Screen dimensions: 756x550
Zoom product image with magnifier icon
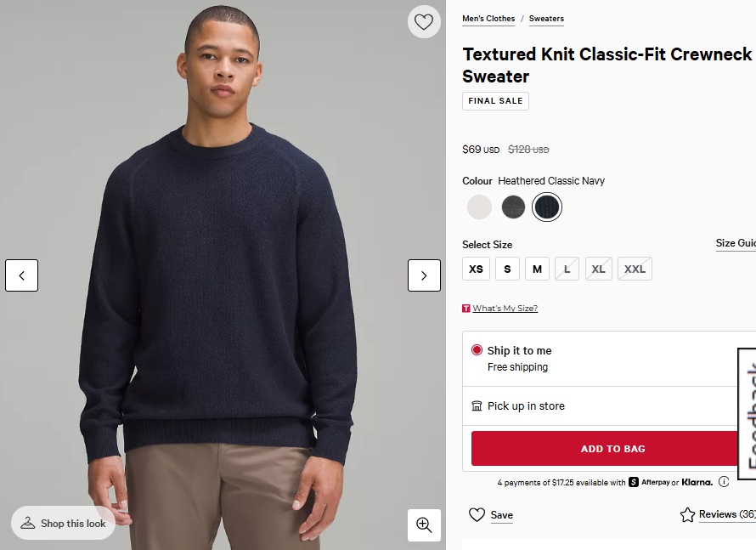pos(424,524)
